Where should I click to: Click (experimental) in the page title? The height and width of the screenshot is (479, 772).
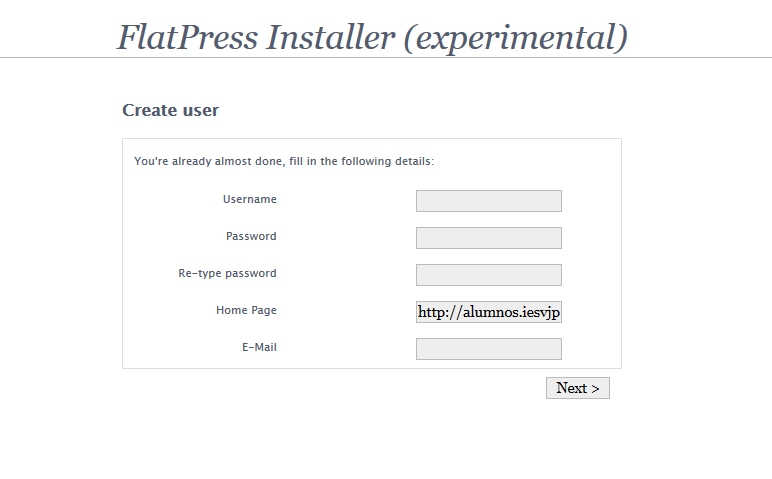point(515,39)
